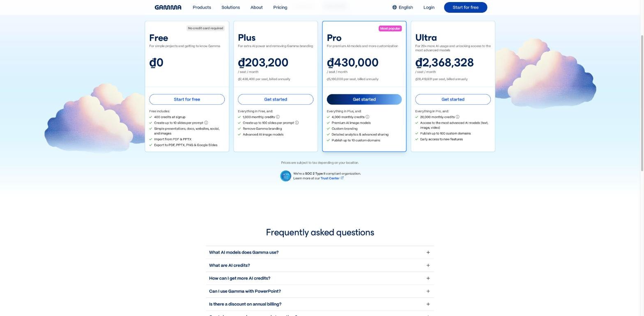This screenshot has height=316, width=644.
Task: Click 'Premium AI image models' text
Action: [351, 123]
